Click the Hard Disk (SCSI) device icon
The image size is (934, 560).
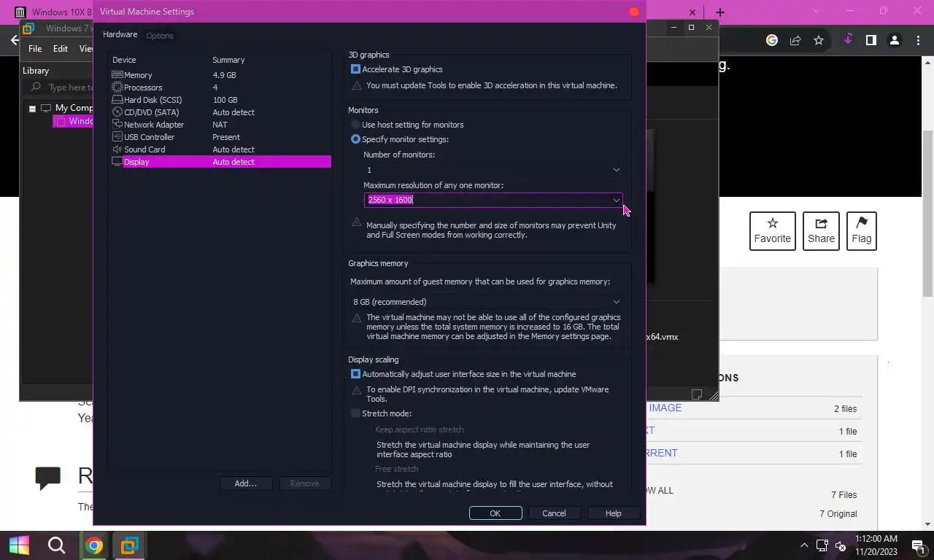coord(117,100)
